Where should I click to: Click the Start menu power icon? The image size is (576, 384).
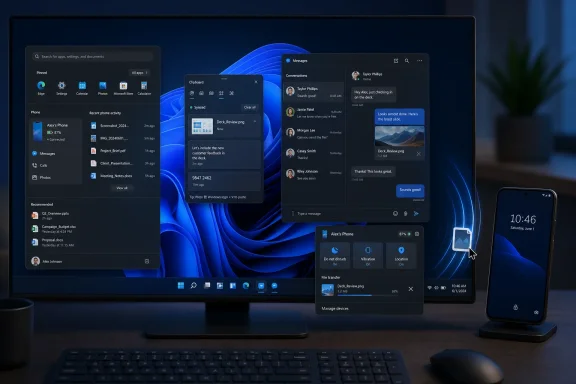click(x=147, y=261)
